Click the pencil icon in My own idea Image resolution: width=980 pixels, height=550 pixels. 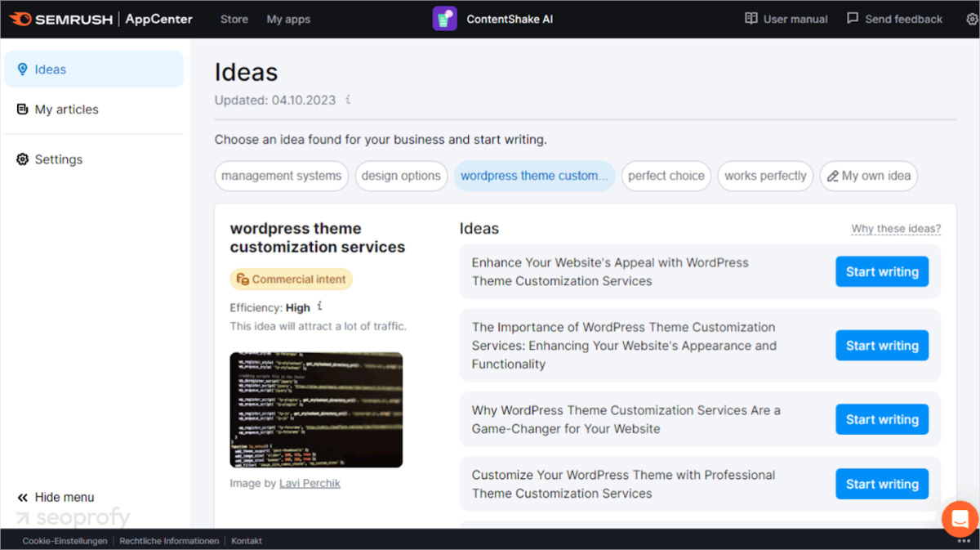[833, 176]
